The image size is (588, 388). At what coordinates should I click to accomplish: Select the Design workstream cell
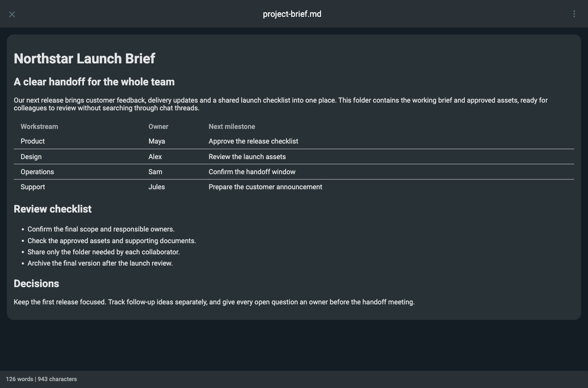(x=31, y=157)
